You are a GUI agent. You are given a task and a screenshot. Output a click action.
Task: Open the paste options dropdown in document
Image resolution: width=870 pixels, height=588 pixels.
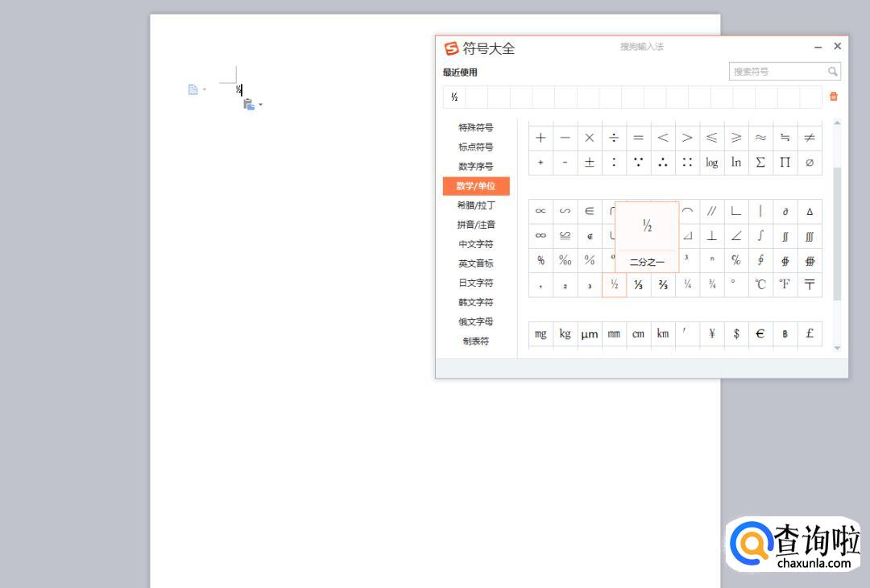pyautogui.click(x=260, y=105)
